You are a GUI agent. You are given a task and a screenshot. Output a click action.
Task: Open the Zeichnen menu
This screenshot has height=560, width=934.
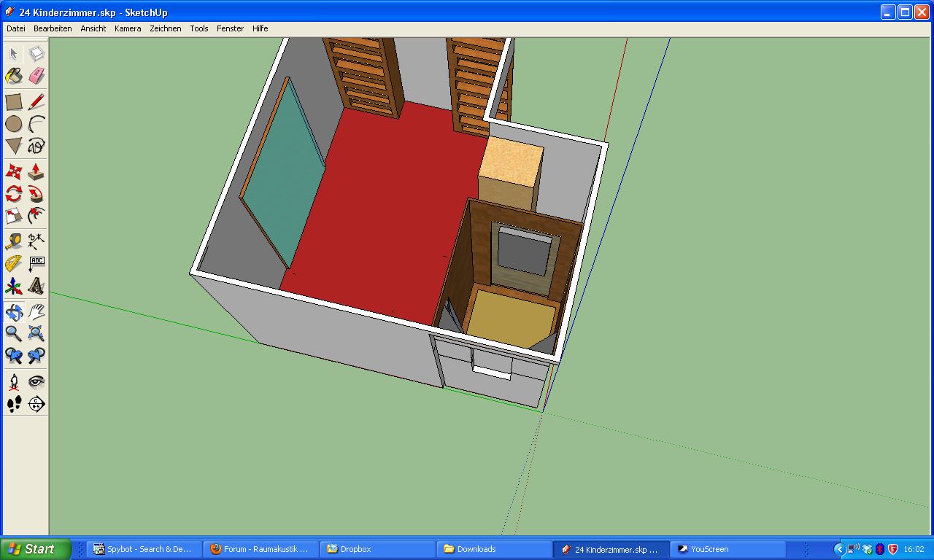(166, 28)
